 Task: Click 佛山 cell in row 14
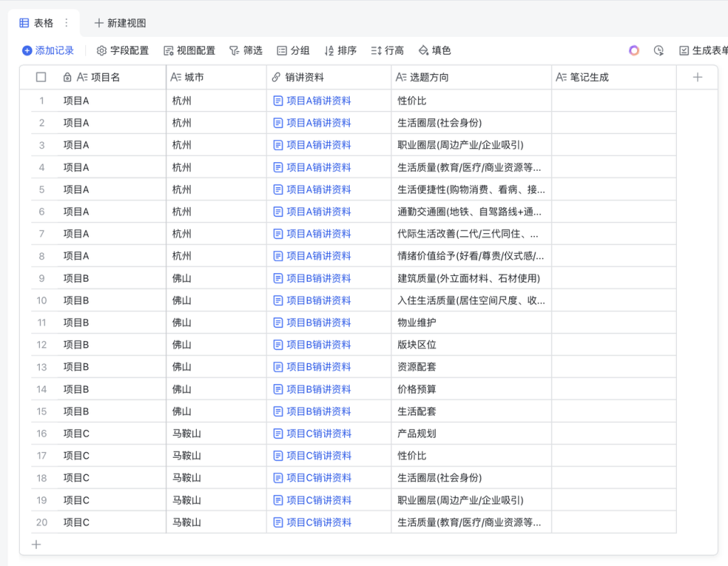tap(216, 389)
